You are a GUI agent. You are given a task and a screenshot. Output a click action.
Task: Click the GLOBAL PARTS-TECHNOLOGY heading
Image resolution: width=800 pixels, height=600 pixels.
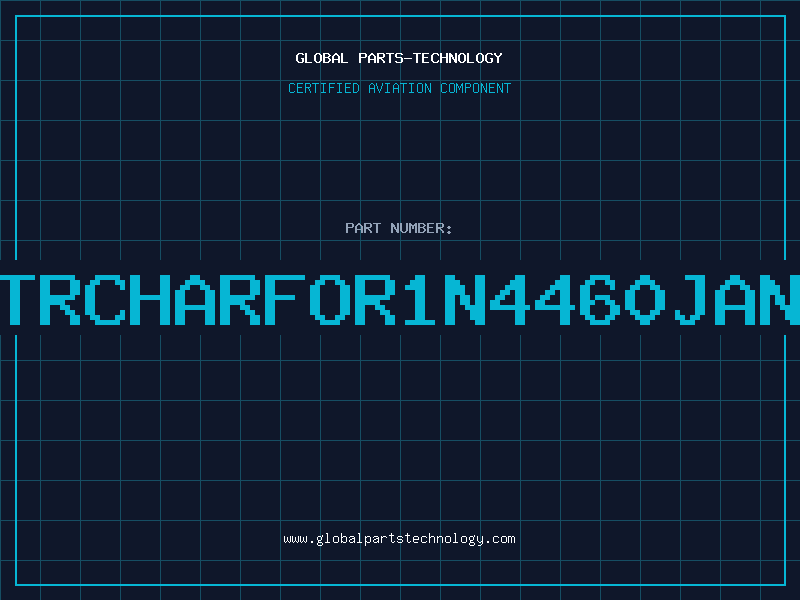tap(399, 58)
